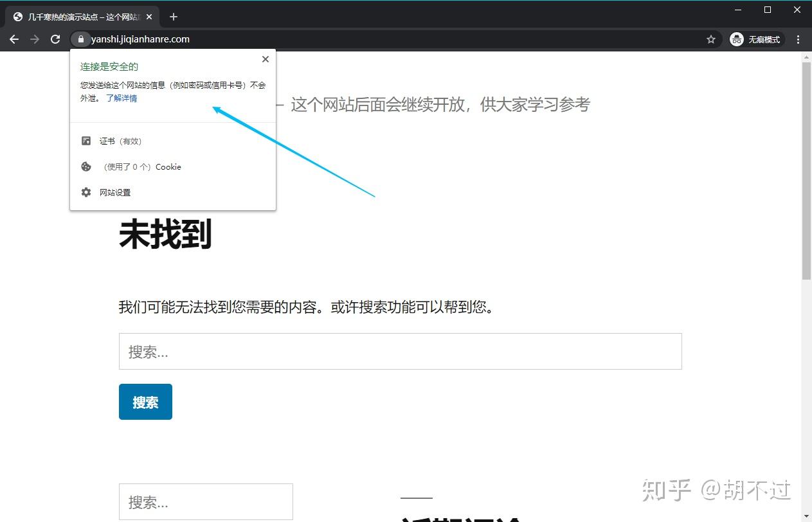Bookmark this page with the star icon

[x=710, y=39]
